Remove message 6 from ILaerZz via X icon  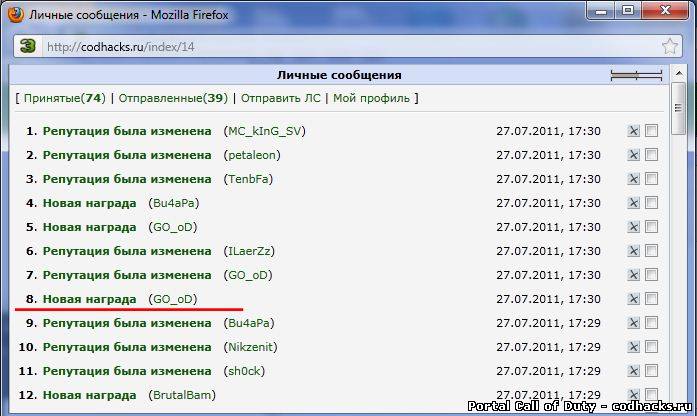(x=633, y=251)
